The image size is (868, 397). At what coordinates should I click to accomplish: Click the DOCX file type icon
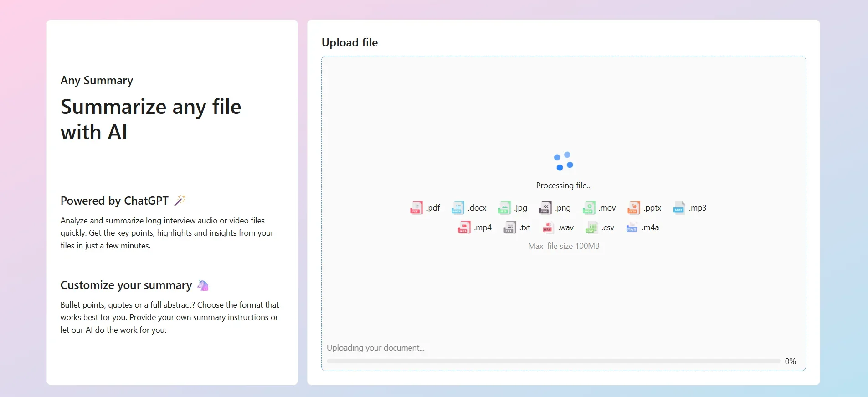(x=457, y=208)
